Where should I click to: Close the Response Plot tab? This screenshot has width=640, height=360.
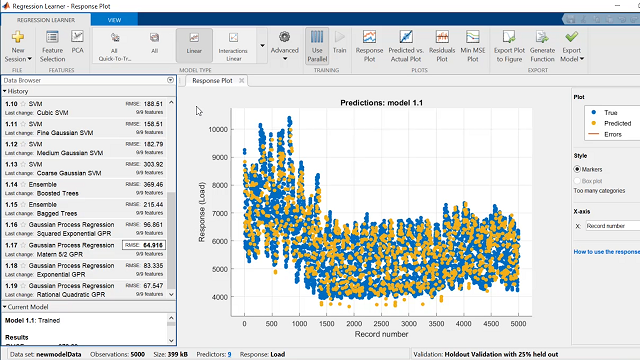[x=242, y=80]
